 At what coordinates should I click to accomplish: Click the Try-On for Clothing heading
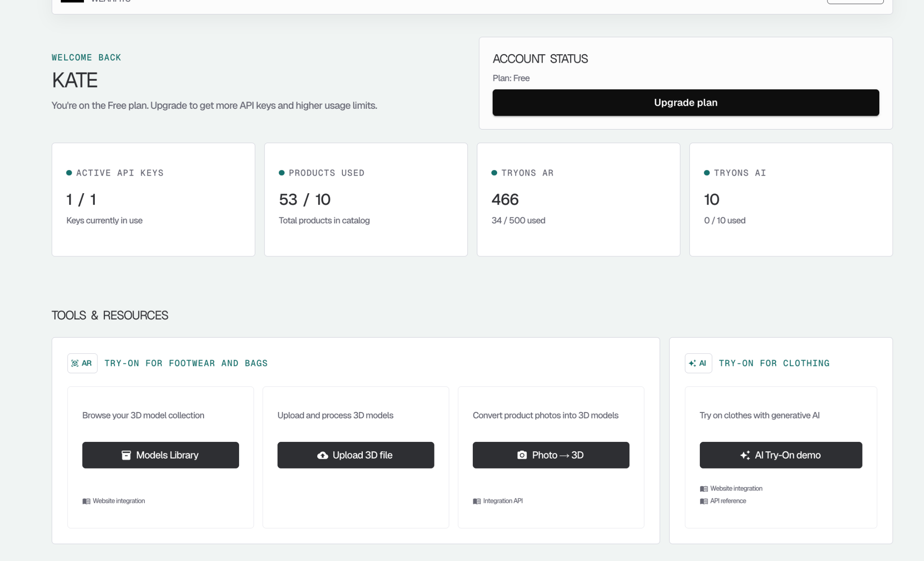pyautogui.click(x=774, y=363)
